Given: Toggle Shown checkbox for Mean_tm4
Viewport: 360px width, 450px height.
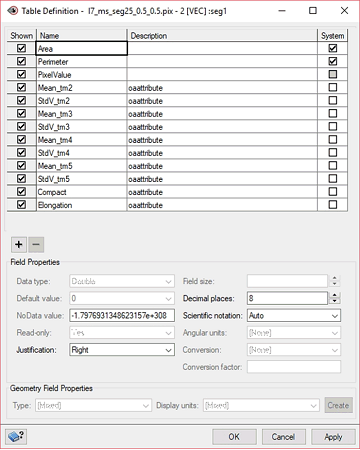Looking at the screenshot, I should pyautogui.click(x=21, y=139).
